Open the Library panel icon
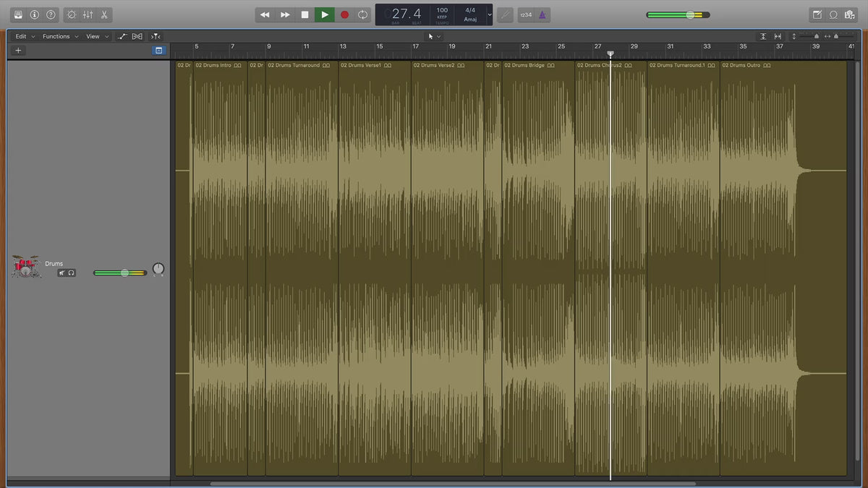Image resolution: width=868 pixels, height=488 pixels. [18, 14]
